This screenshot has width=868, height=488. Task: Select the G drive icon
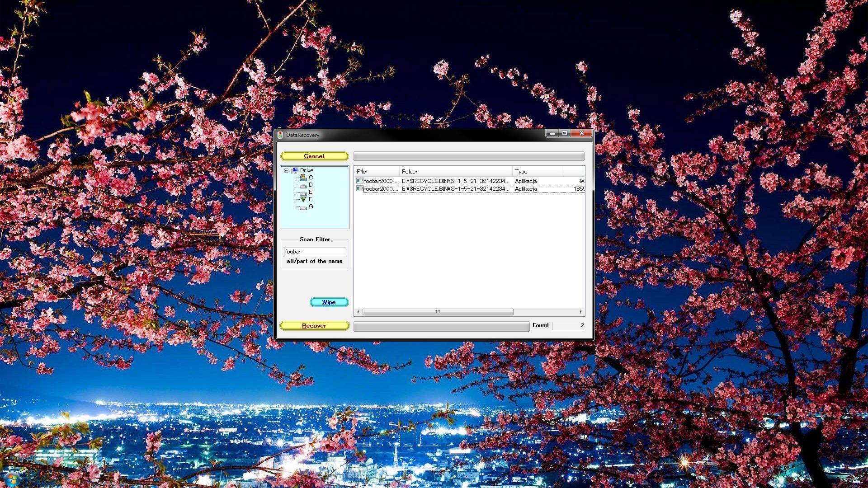tap(303, 208)
